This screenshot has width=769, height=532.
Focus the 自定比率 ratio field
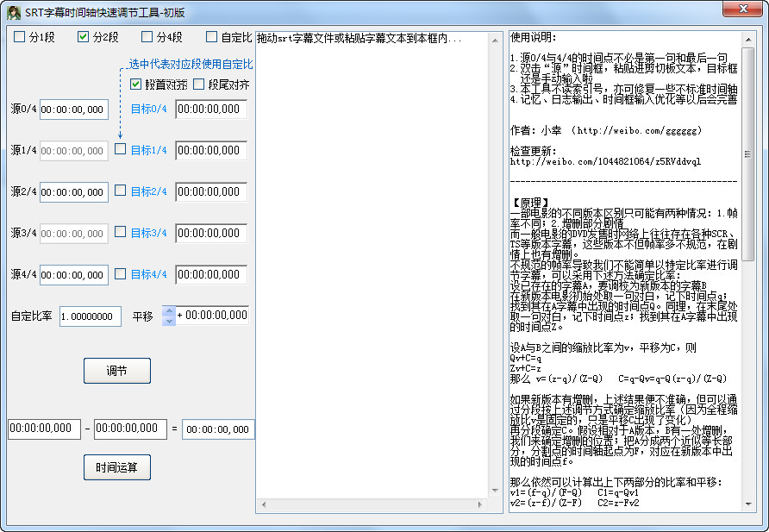point(91,316)
